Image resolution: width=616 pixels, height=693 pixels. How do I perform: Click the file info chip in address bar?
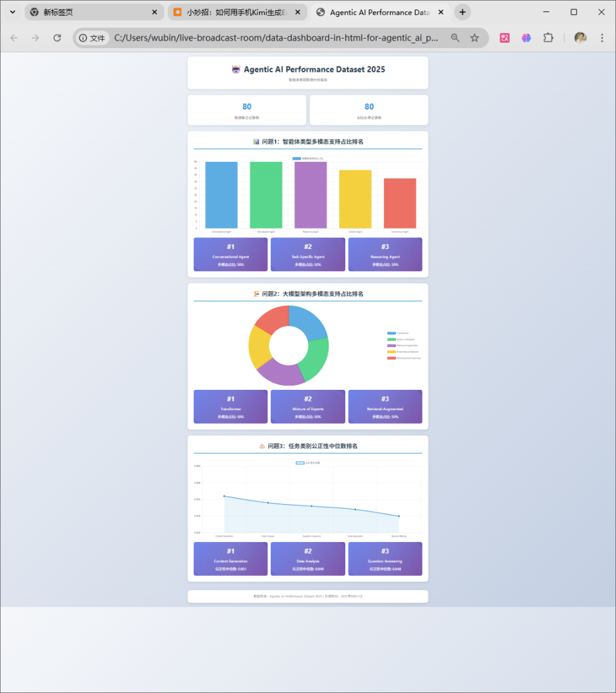93,38
